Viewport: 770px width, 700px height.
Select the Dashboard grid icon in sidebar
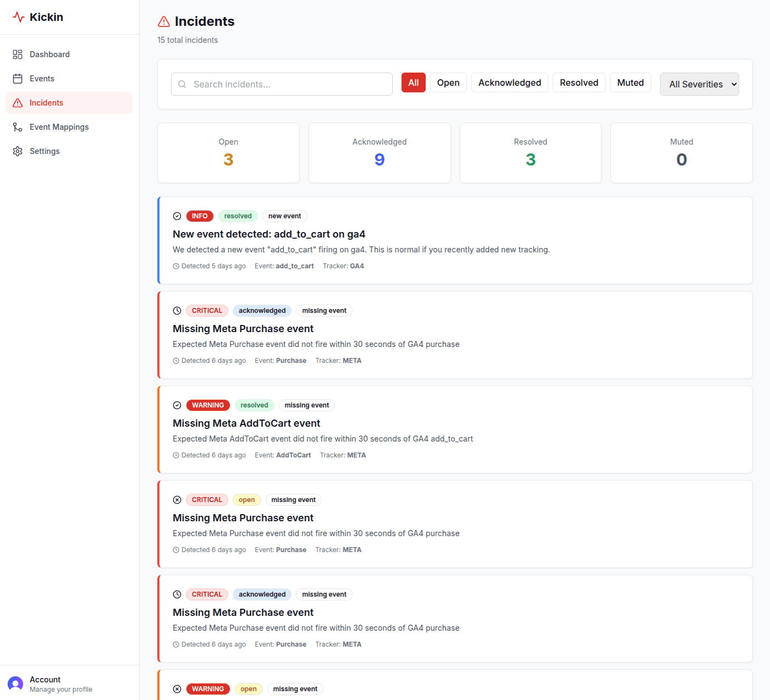point(17,54)
